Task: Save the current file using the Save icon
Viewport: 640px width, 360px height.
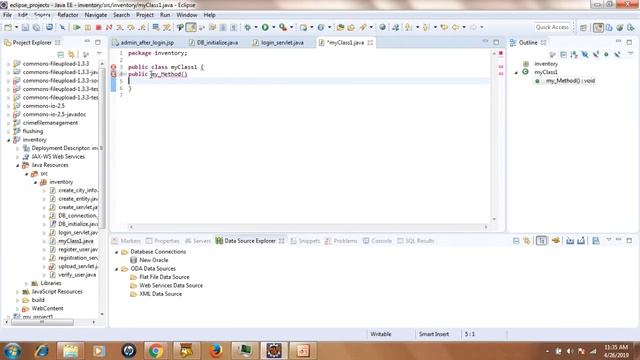Action: pos(25,27)
